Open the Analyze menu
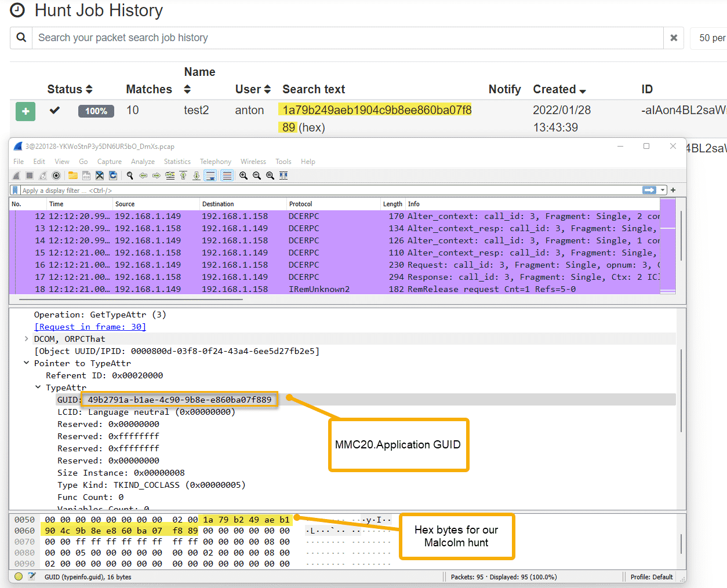The width and height of the screenshot is (727, 588). [x=143, y=162]
